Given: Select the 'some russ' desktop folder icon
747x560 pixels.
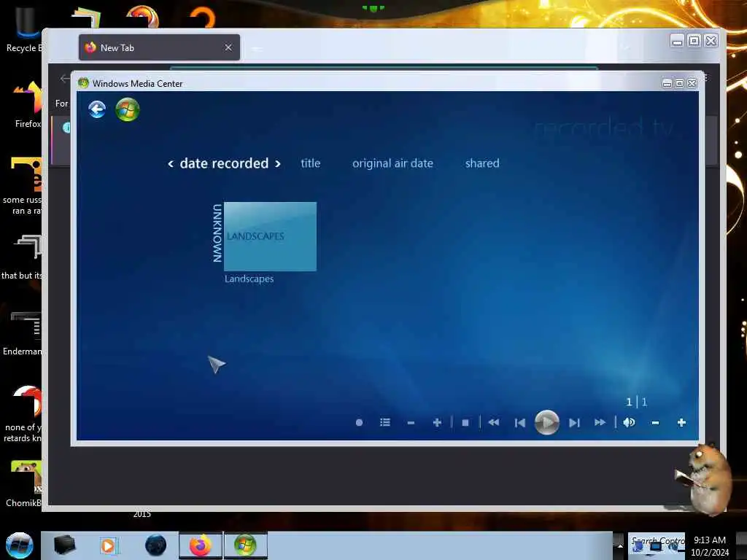Looking at the screenshot, I should (23, 186).
